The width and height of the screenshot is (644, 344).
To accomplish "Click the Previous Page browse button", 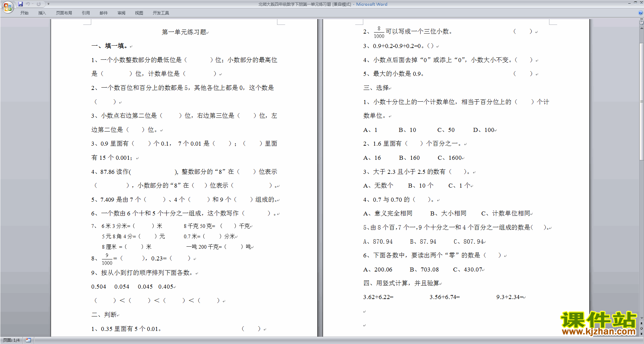I will [641, 323].
